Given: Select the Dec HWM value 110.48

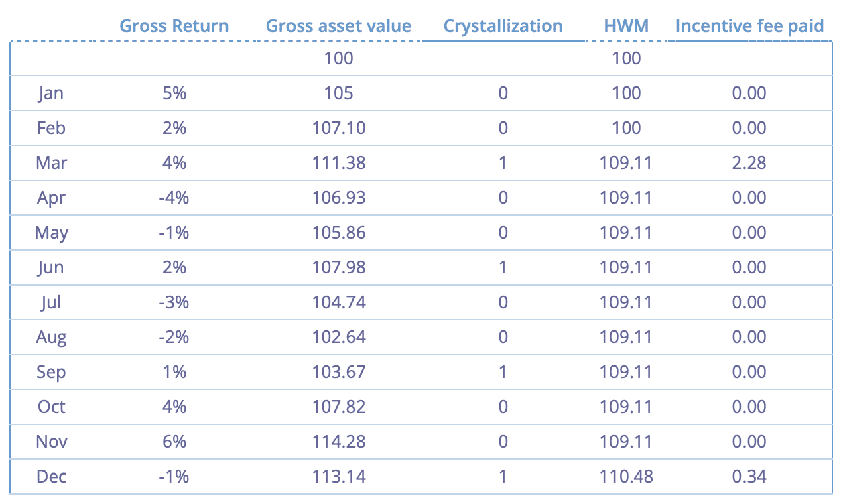Looking at the screenshot, I should [627, 477].
